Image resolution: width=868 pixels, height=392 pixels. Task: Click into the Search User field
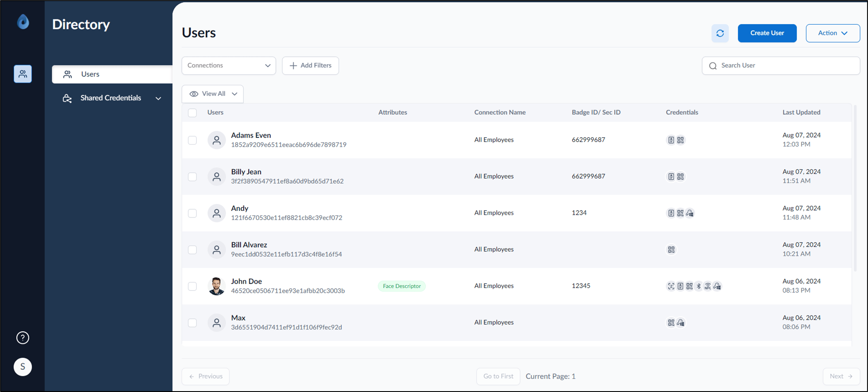click(781, 65)
